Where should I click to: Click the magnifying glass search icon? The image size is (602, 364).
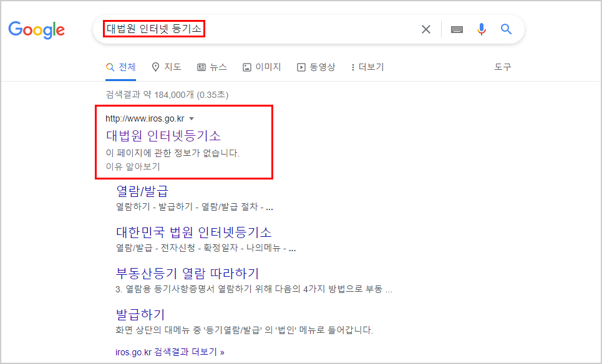(506, 29)
